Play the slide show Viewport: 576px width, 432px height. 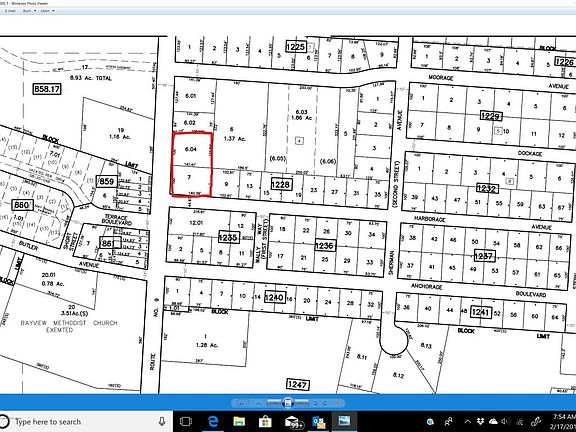click(288, 403)
